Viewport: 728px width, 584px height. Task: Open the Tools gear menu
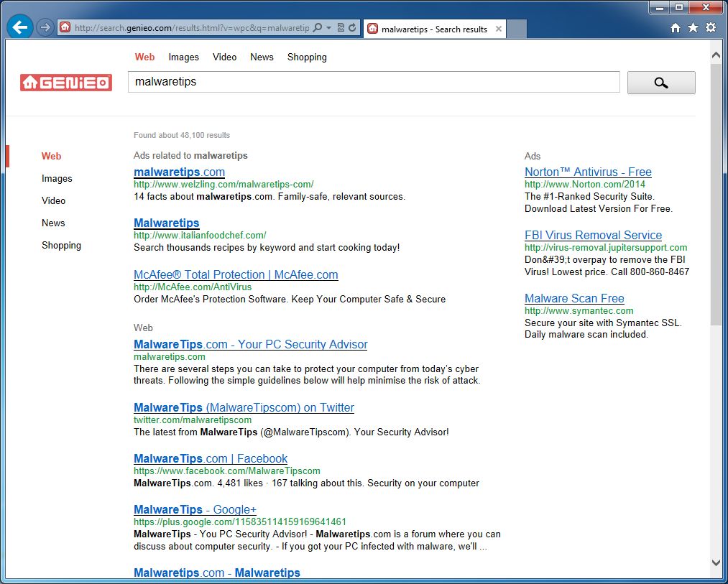click(711, 28)
